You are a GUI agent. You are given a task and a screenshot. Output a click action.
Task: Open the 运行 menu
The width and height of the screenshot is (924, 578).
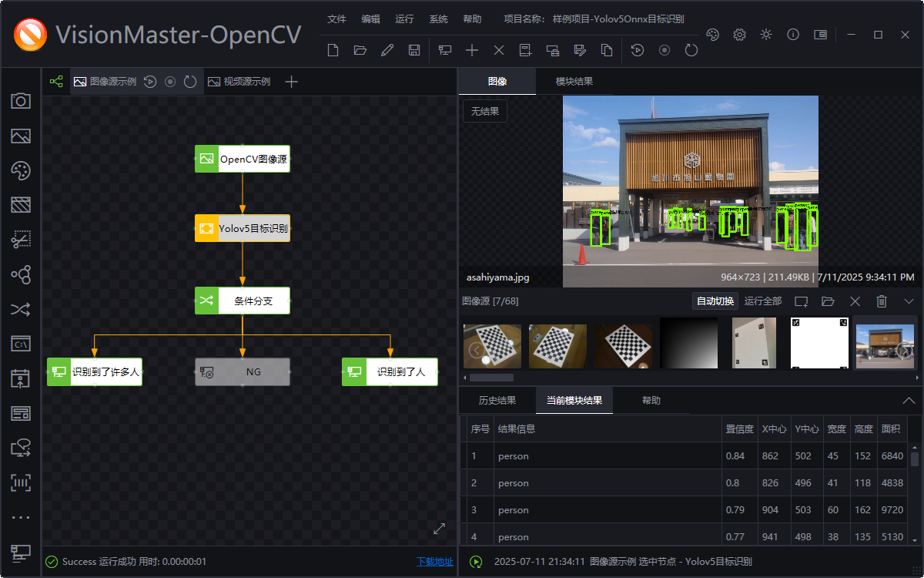[404, 18]
